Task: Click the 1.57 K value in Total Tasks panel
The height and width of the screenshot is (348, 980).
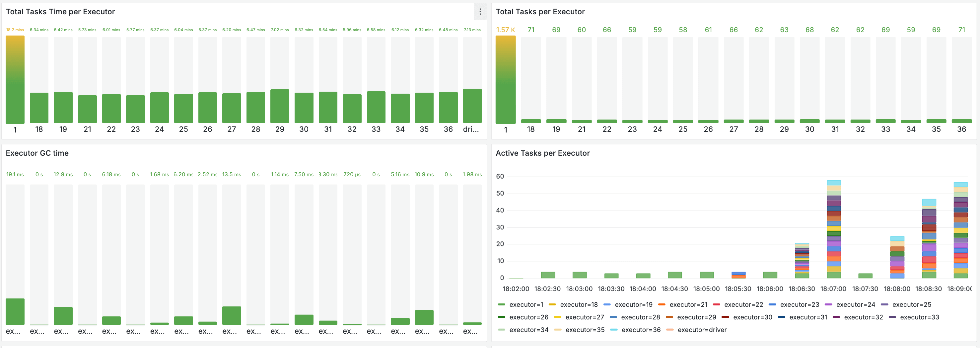Action: 506,29
